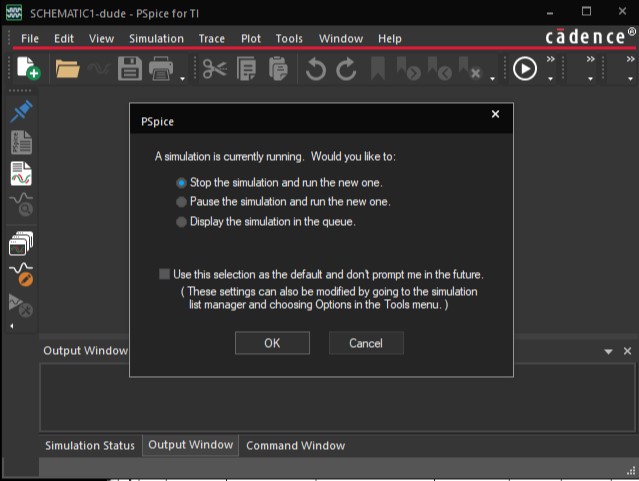Clear all bookmarks icon
This screenshot has height=481, width=639.
point(470,68)
